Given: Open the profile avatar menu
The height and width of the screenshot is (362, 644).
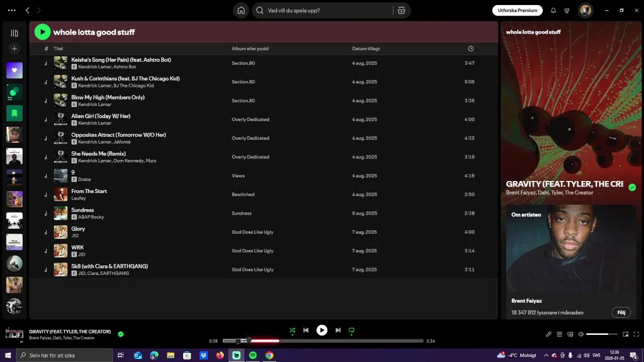Looking at the screenshot, I should coord(585,11).
